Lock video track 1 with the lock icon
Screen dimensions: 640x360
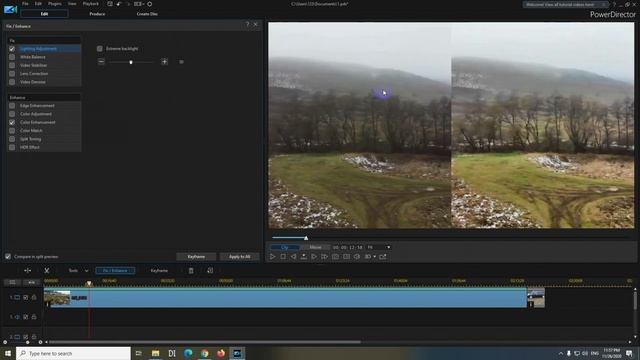pyautogui.click(x=34, y=298)
